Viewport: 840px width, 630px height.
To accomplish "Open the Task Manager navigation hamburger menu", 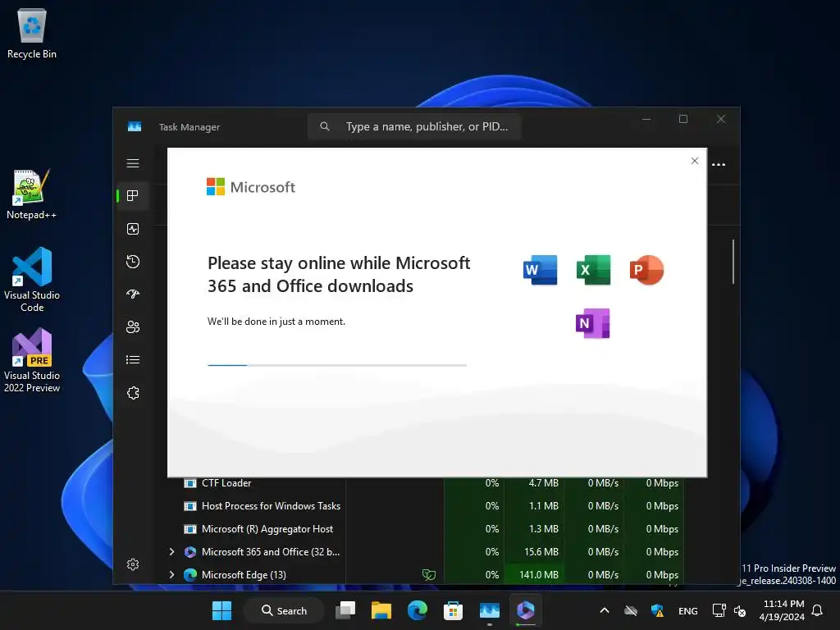I will click(x=133, y=163).
